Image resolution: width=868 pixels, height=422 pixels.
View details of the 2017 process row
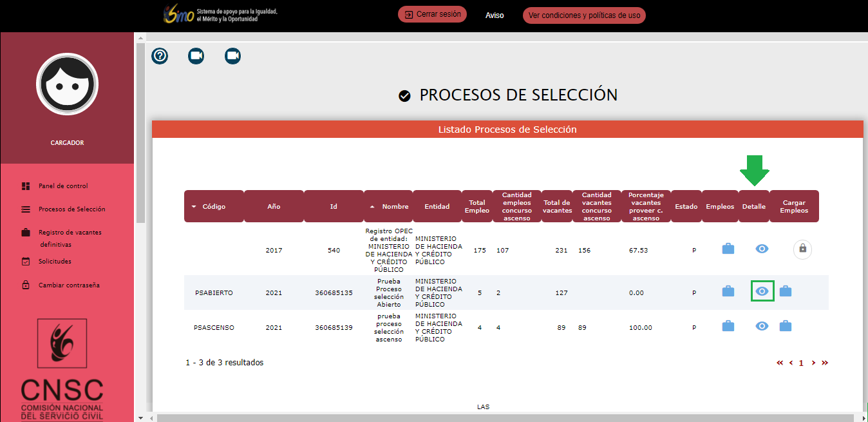[762, 249]
